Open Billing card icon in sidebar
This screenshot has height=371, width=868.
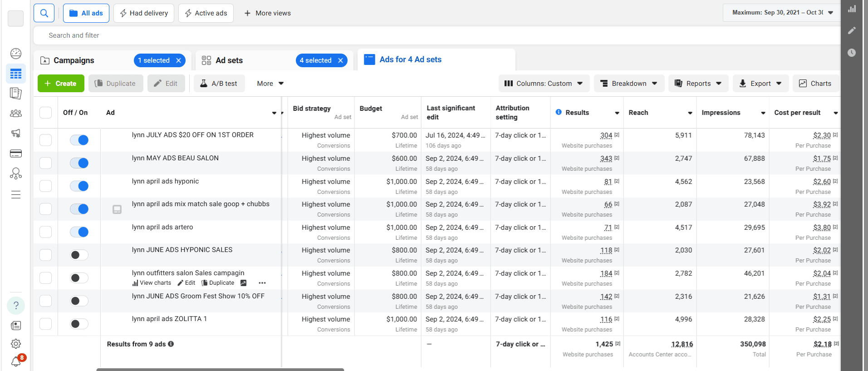tap(16, 153)
